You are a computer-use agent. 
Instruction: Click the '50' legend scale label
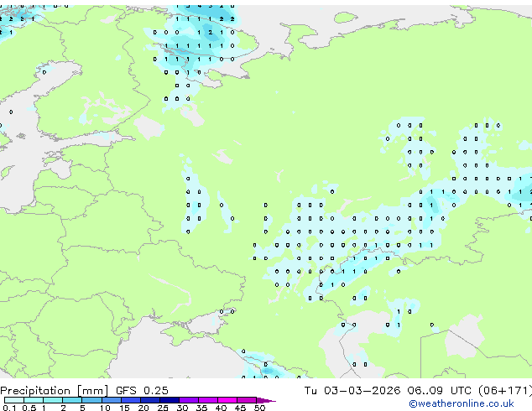tap(259, 408)
